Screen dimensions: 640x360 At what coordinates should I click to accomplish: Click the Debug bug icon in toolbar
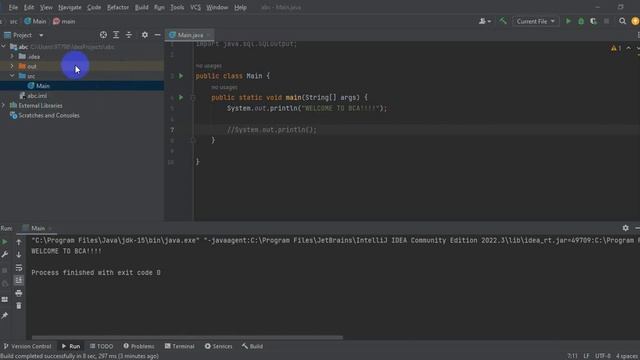click(x=581, y=21)
